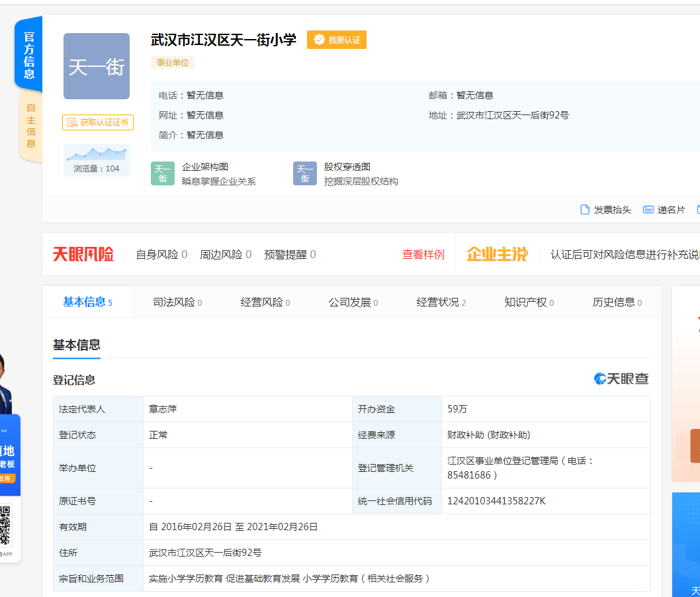Click the 天一街 school logo thumbnail

click(x=97, y=66)
